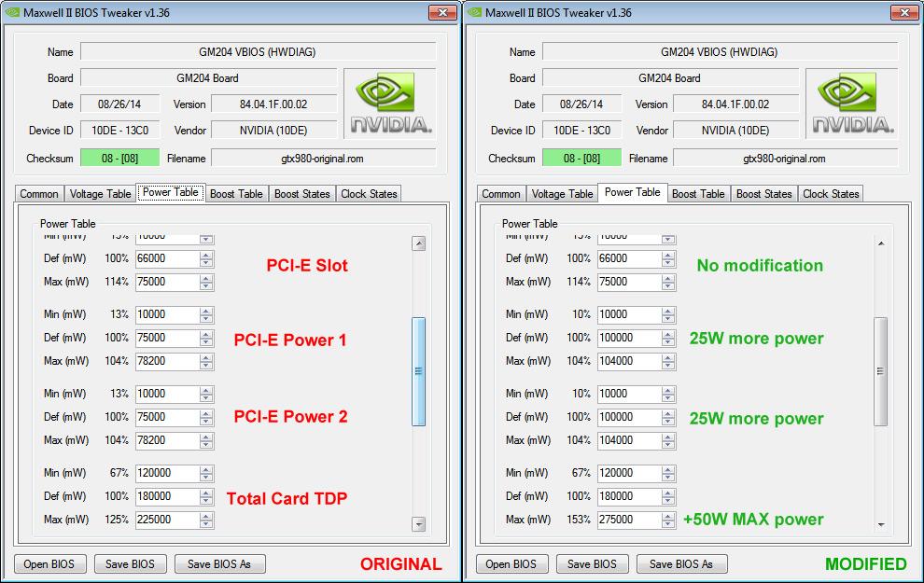
Task: Click Open BIOS in ORIGINAL window
Action: pos(49,564)
